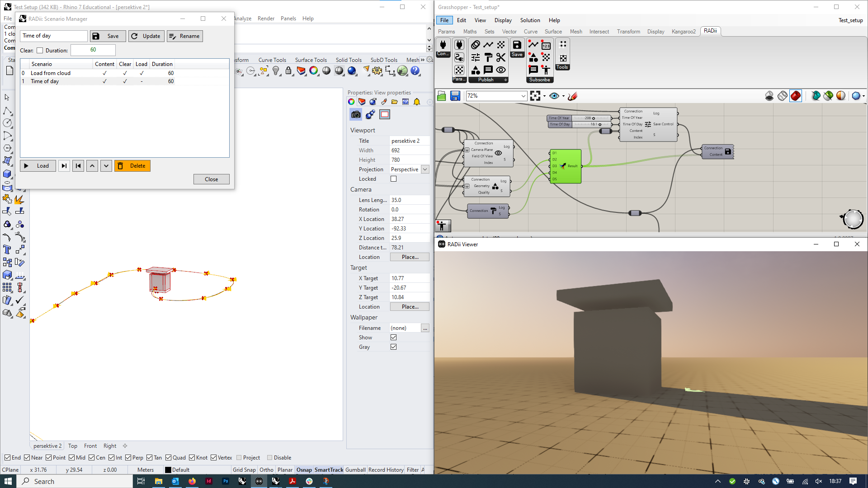Screen dimensions: 868x488
Task: Expand the hidden Rhino toolbar tabs chevron
Action: (423, 60)
